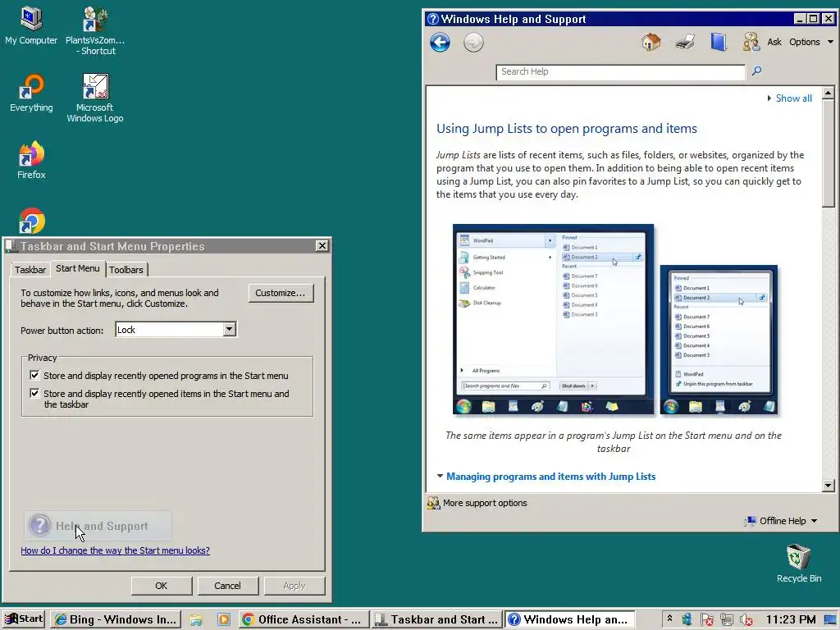
Task: Click the taskbar clock showing 11:23 PM
Action: pos(791,620)
